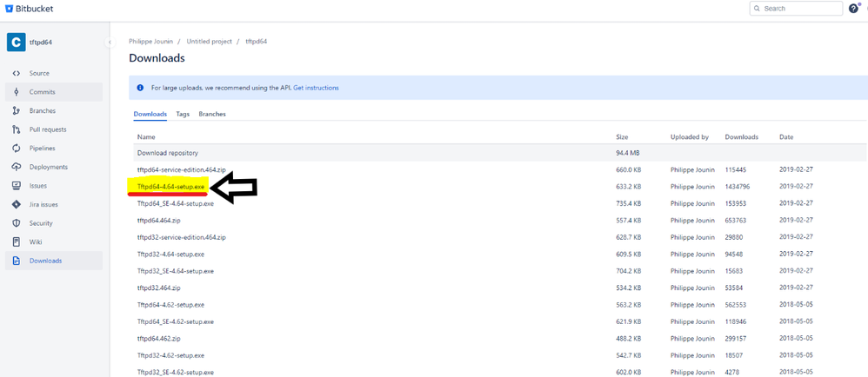868x377 pixels.
Task: Click the Get instructions link
Action: pyautogui.click(x=316, y=88)
